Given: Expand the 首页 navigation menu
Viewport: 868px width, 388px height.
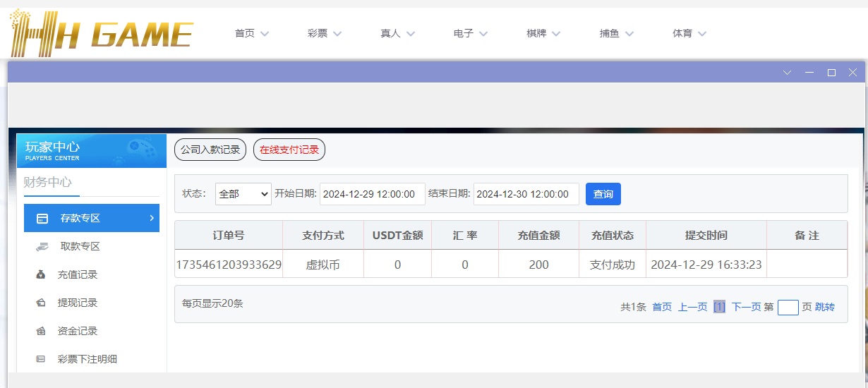Looking at the screenshot, I should 251,33.
